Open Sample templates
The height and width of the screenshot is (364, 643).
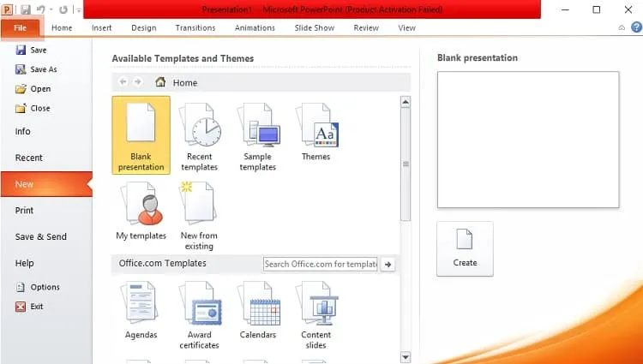(257, 137)
